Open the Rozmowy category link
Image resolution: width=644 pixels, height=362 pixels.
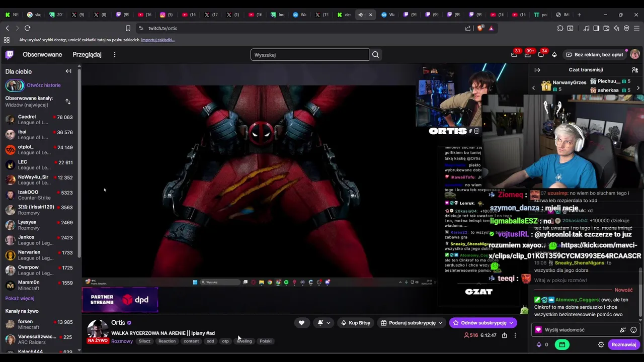[x=122, y=341]
